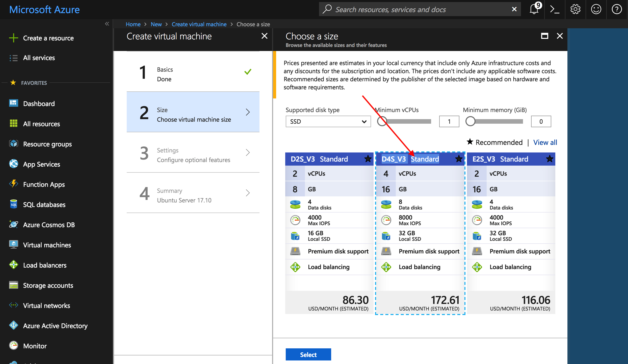Open Virtual machines from favorites
This screenshot has width=628, height=364.
47,245
